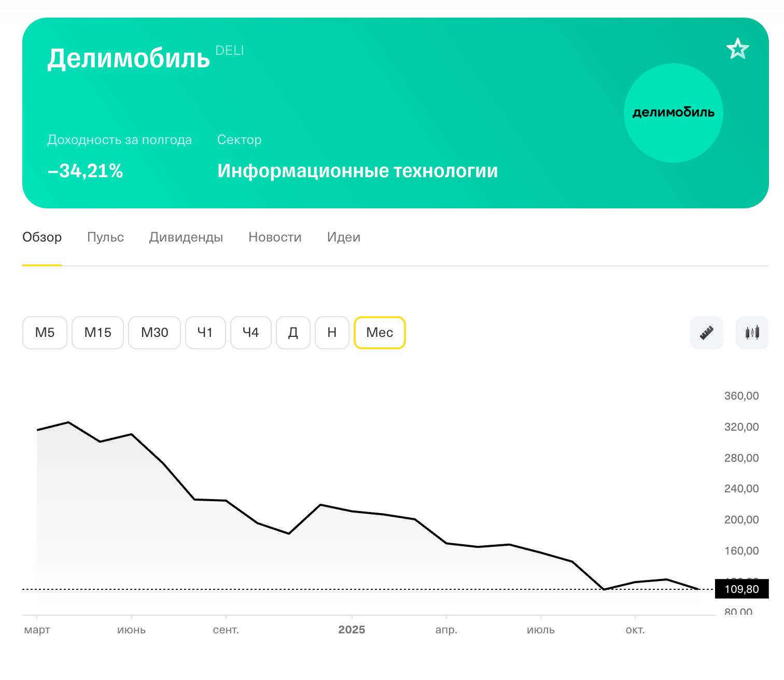Image resolution: width=784 pixels, height=680 pixels.
Task: Choose the daily Д interval
Action: (293, 333)
